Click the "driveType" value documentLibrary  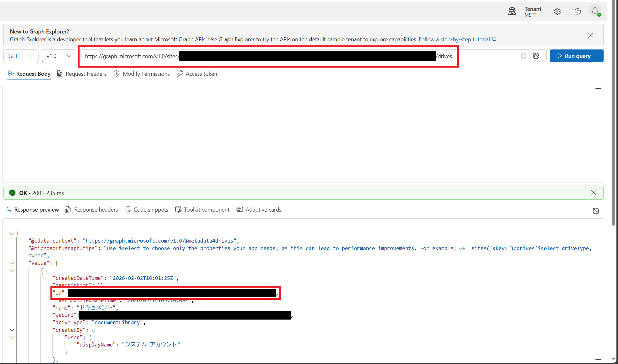pyautogui.click(x=117, y=323)
